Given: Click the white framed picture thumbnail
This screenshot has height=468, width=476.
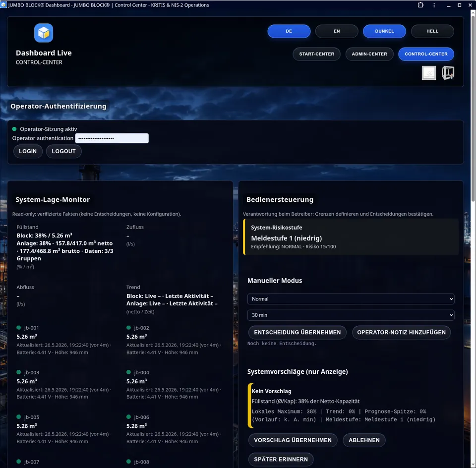Looking at the screenshot, I should [428, 73].
